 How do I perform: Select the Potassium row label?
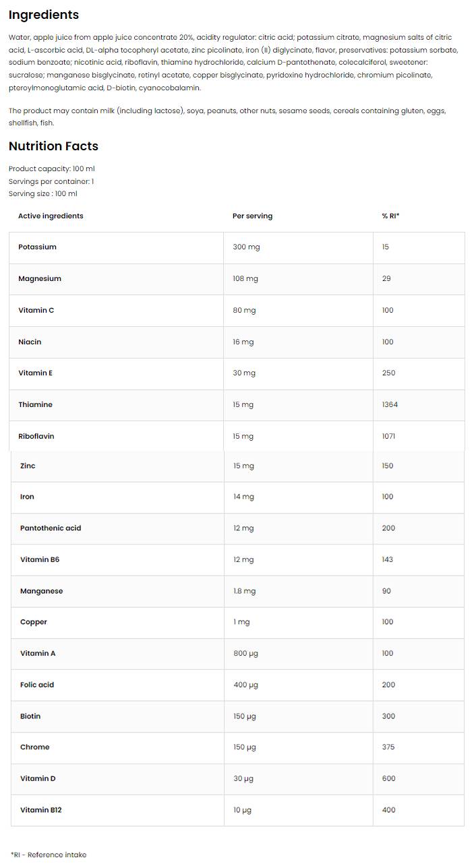[37, 247]
